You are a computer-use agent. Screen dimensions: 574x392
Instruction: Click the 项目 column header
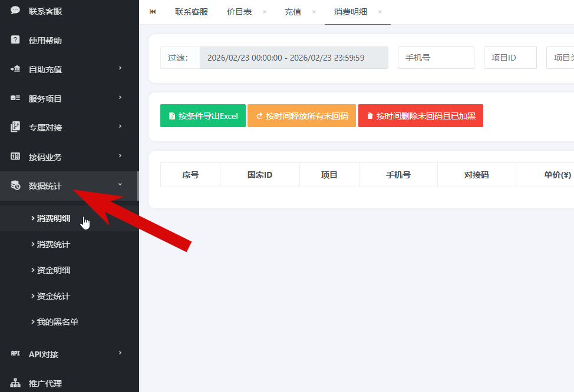tap(329, 175)
